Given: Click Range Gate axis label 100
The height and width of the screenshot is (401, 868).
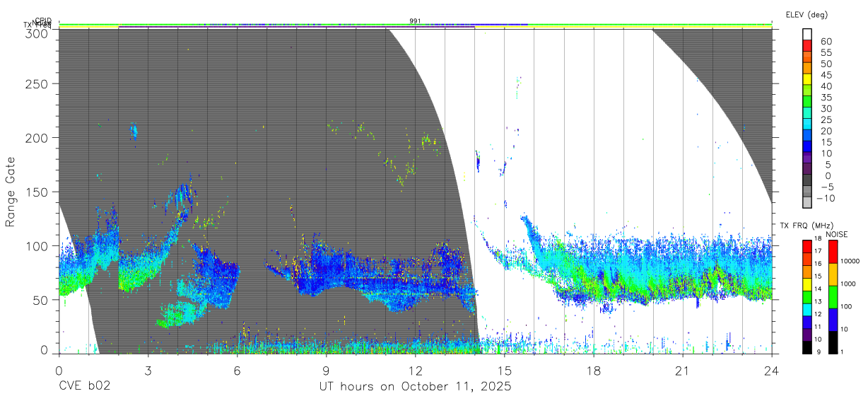Looking at the screenshot, I should [x=38, y=245].
